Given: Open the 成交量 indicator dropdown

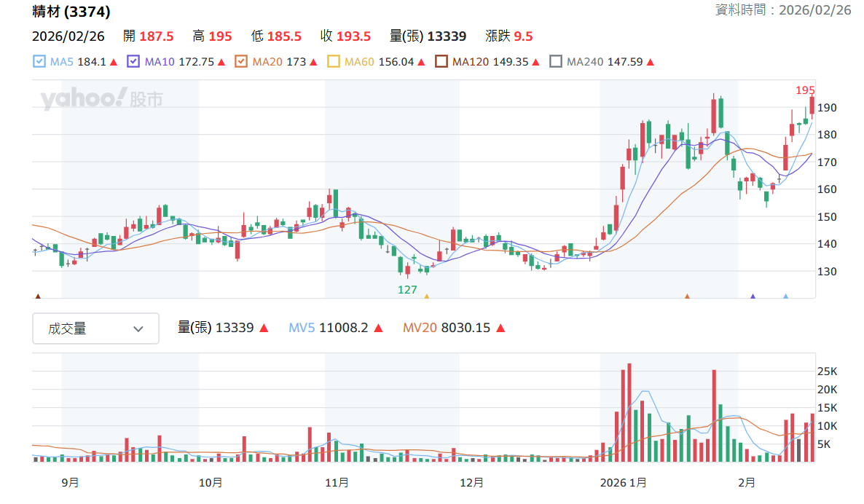Looking at the screenshot, I should pos(96,329).
